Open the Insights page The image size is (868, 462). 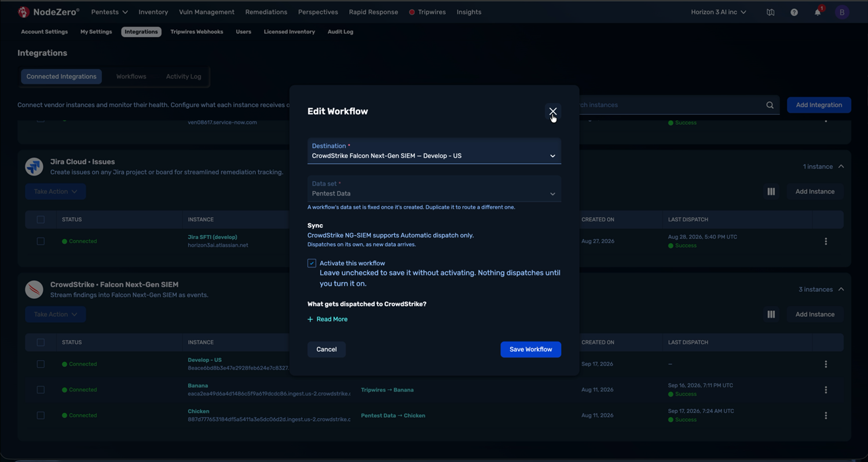pos(468,12)
